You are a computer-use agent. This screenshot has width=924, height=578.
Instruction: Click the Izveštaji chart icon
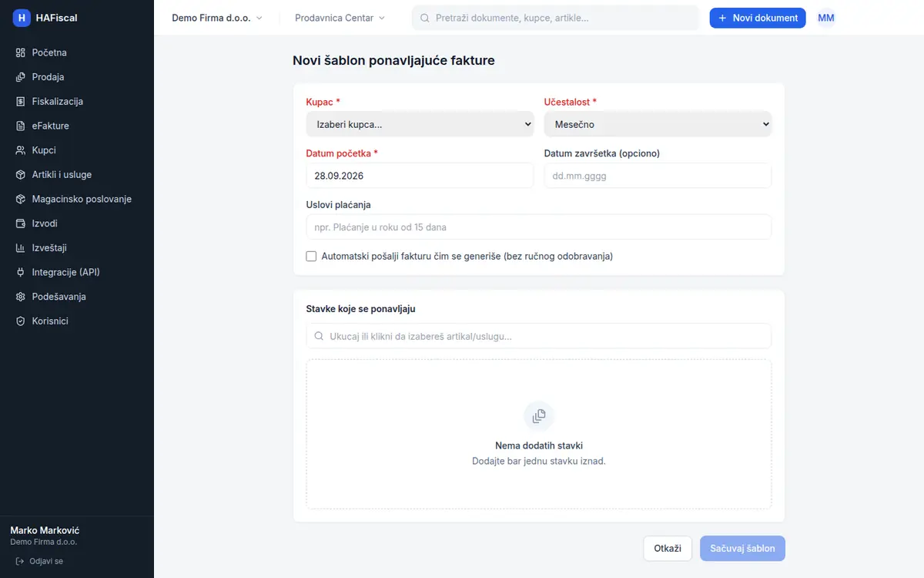21,248
